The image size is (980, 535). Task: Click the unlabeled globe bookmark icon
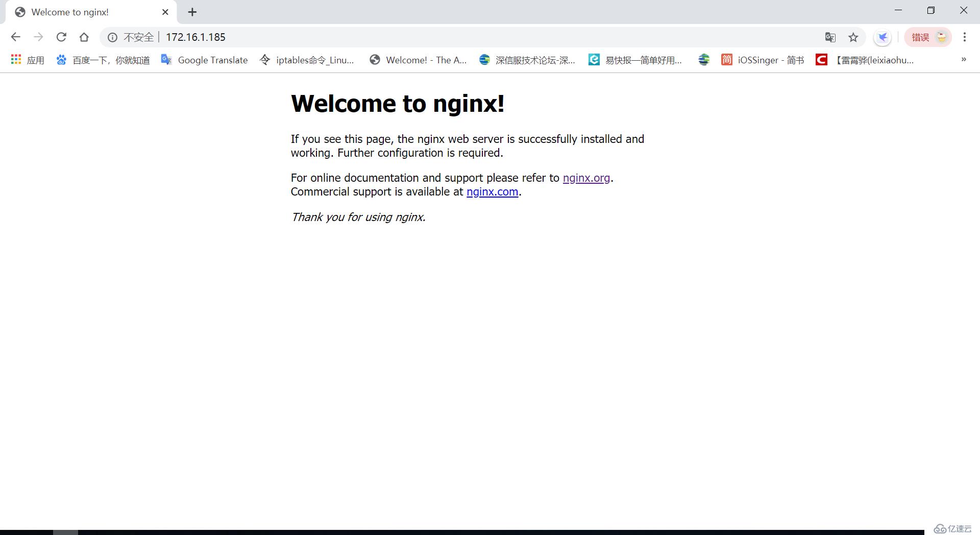pos(704,60)
